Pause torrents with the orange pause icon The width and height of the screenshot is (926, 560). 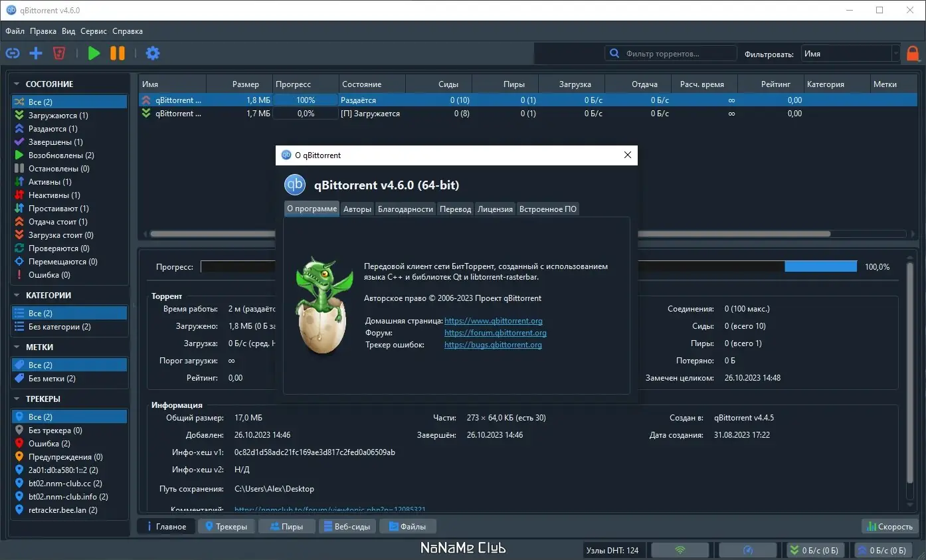click(x=118, y=53)
